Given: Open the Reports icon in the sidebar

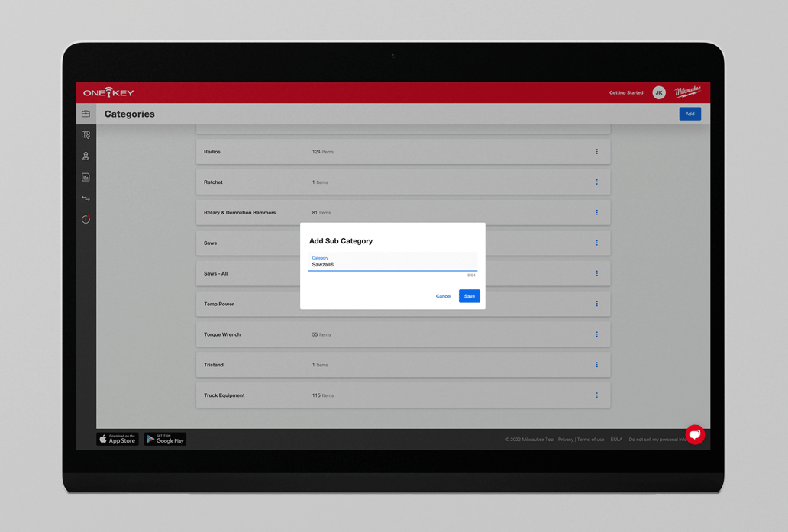Looking at the screenshot, I should [x=86, y=176].
